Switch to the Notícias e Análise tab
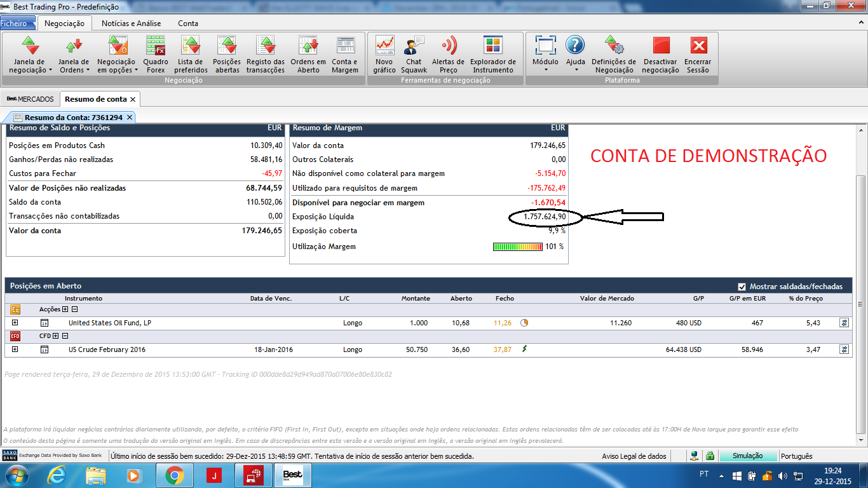The image size is (868, 488). 132,24
